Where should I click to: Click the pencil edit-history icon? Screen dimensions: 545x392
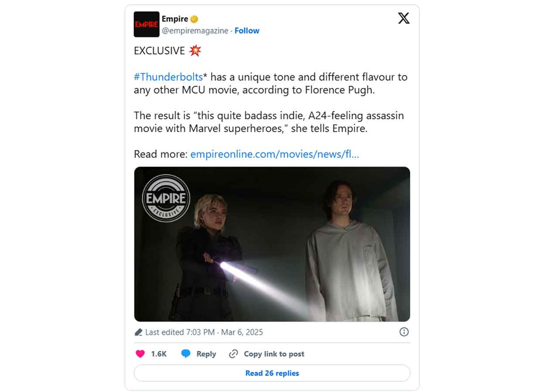tap(139, 332)
